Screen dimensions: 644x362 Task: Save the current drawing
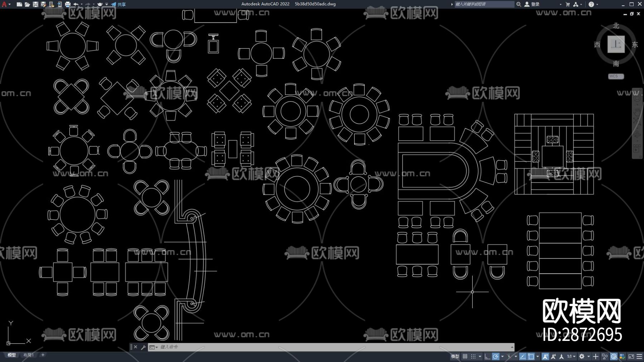[35, 4]
